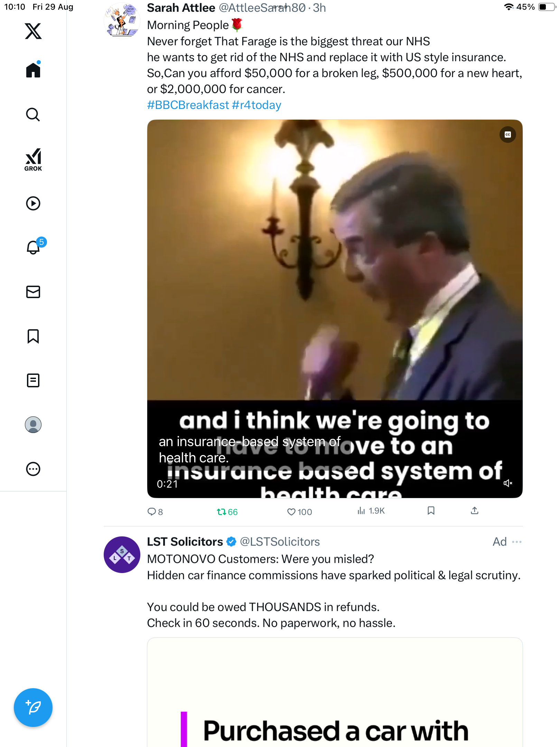
Task: View notifications bell with 5 badge
Action: pyautogui.click(x=34, y=247)
